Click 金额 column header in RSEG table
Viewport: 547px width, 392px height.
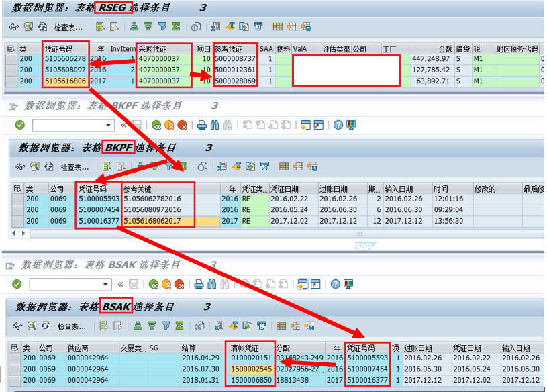432,49
